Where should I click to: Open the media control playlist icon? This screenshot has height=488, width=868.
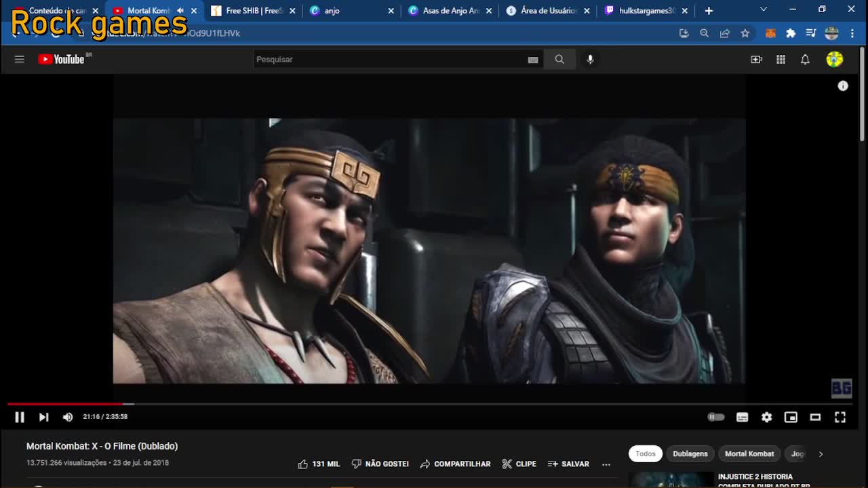811,33
